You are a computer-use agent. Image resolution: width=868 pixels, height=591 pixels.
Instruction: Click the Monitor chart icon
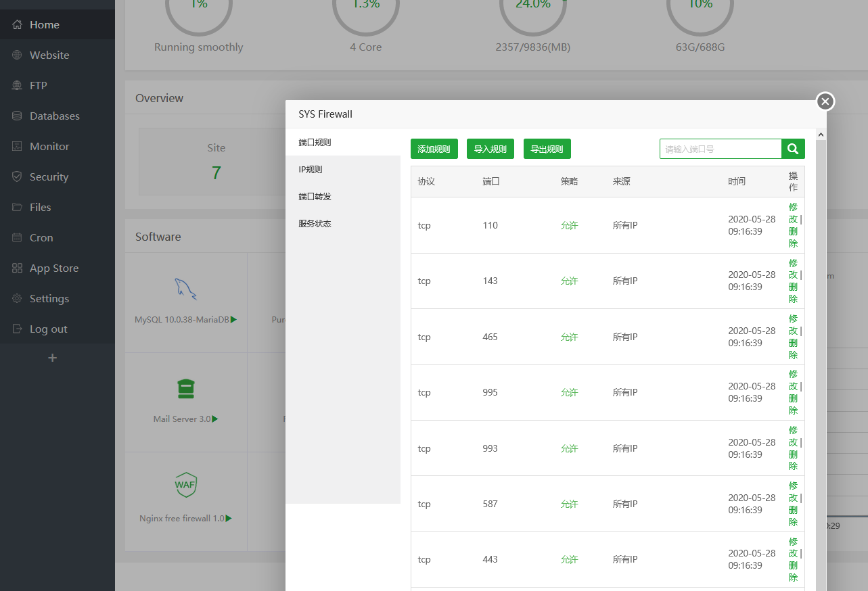click(17, 147)
